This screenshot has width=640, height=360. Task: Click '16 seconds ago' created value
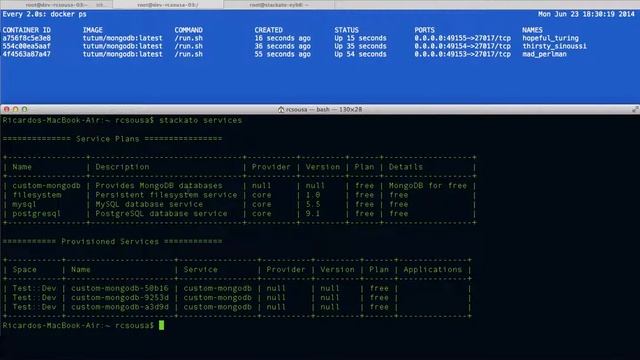[x=282, y=38]
